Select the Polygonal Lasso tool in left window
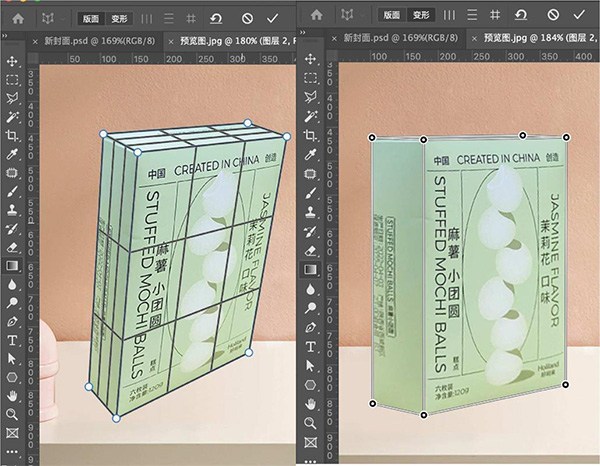This screenshot has height=466, width=600. (x=12, y=98)
